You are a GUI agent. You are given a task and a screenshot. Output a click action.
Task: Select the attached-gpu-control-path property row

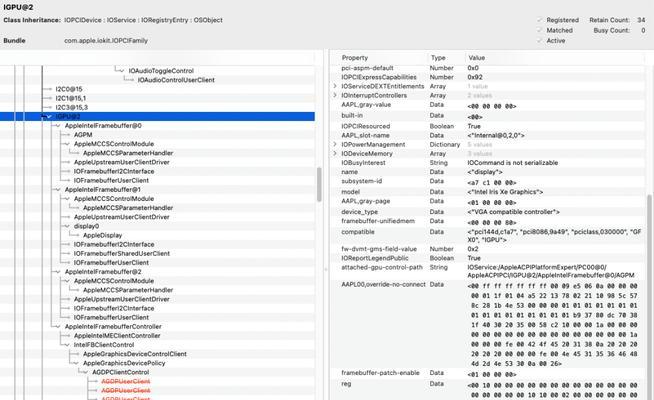488,271
